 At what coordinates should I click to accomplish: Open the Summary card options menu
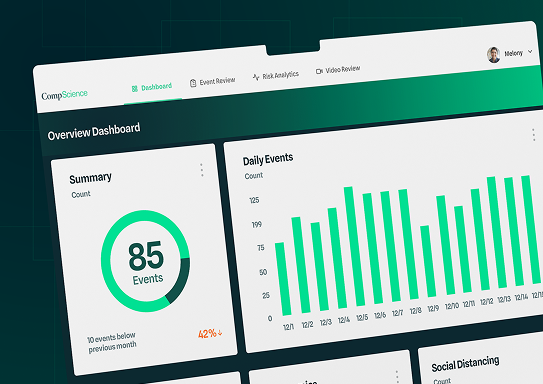(202, 170)
